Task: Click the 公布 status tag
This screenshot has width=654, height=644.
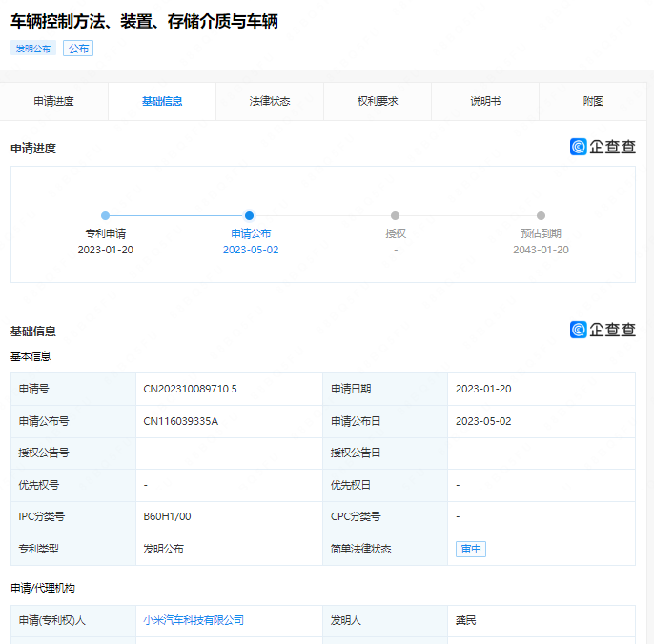Action: pos(78,49)
